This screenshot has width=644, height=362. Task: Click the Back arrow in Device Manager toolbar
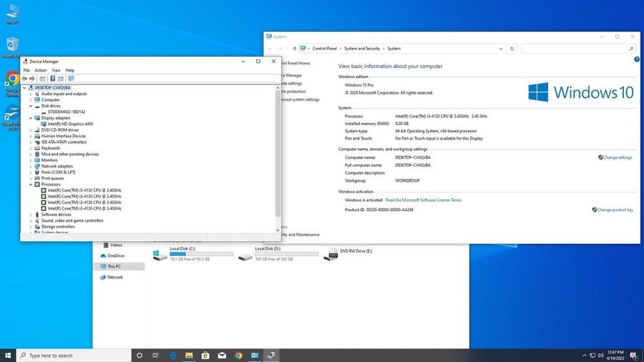click(25, 78)
